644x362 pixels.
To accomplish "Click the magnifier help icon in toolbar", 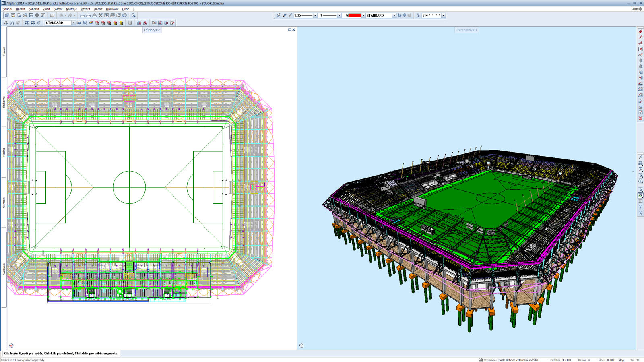I will pos(134,15).
